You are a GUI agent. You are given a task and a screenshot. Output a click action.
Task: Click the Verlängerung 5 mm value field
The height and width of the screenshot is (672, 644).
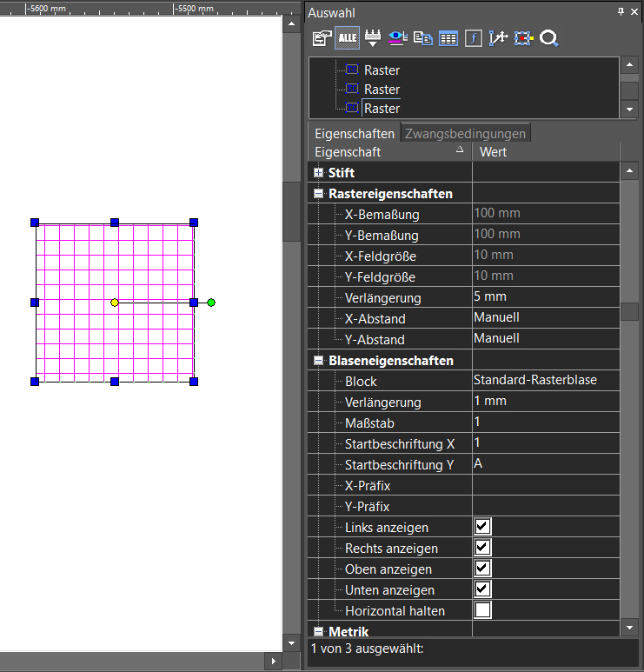click(546, 296)
